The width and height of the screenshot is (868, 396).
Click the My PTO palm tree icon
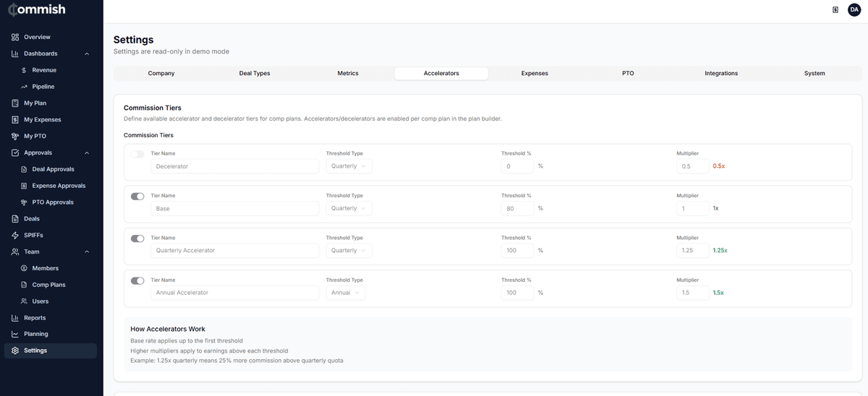(x=15, y=136)
